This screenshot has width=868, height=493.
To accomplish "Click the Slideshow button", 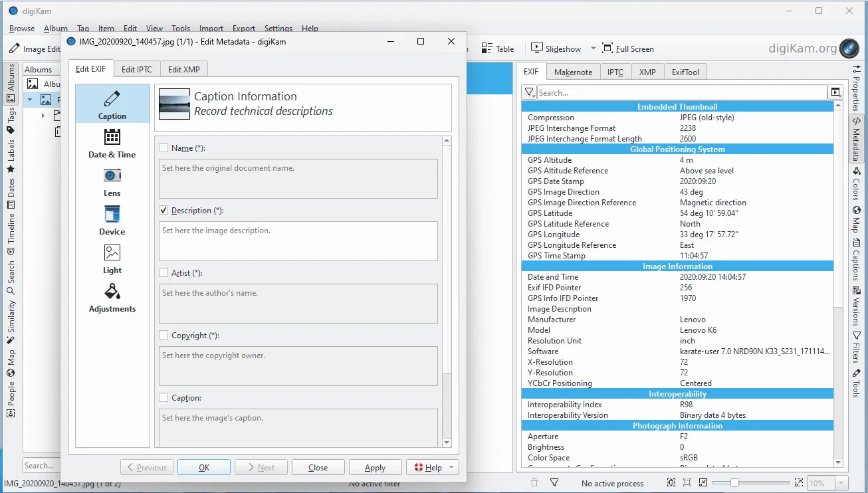I will 556,49.
